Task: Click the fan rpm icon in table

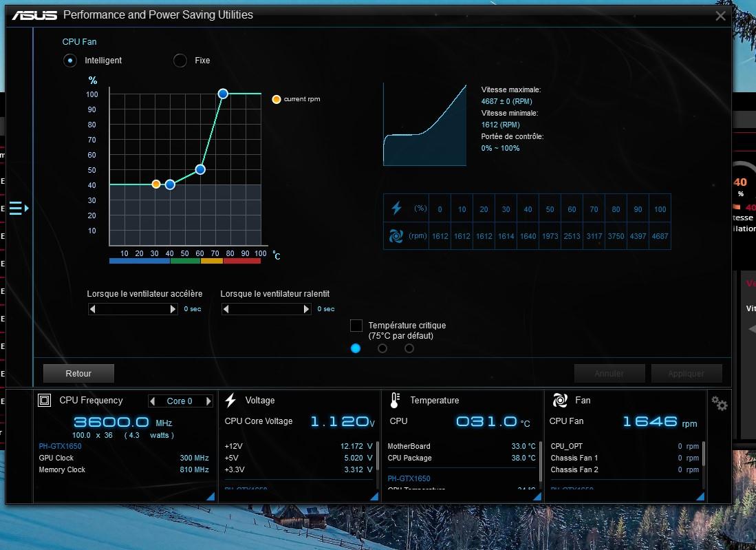Action: 396,236
